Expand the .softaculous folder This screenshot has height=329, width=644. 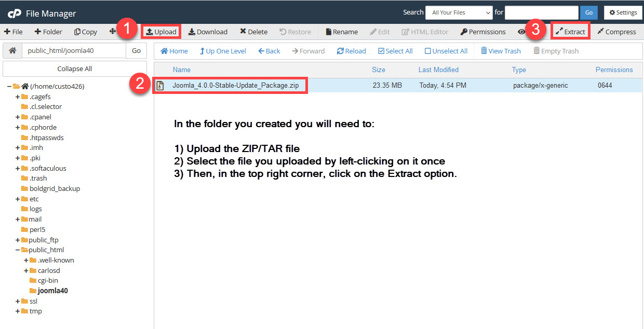18,168
